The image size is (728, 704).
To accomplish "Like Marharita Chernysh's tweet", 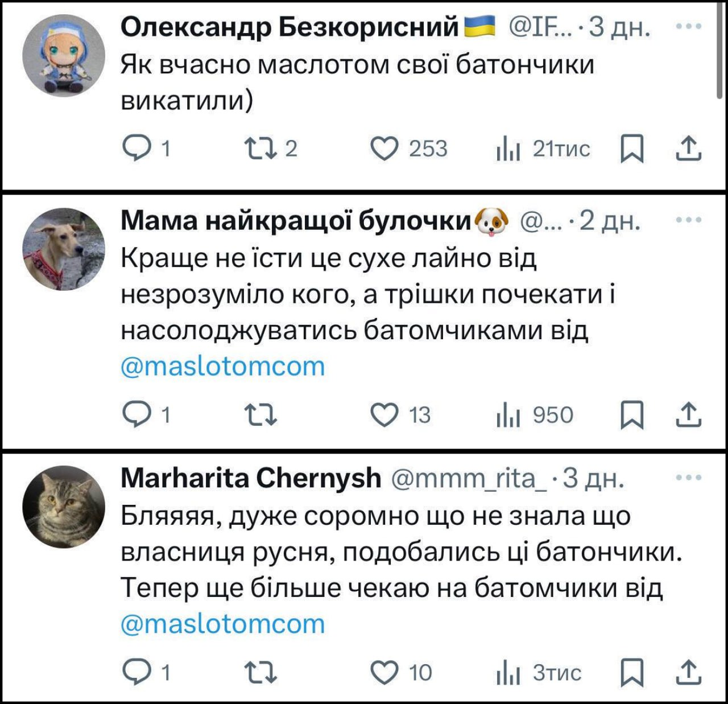I will 384,673.
